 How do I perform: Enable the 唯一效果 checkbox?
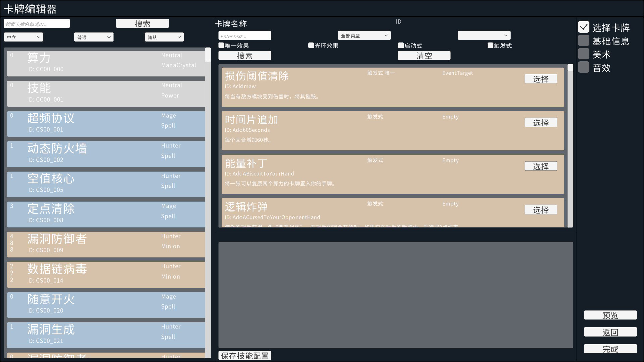tap(221, 45)
